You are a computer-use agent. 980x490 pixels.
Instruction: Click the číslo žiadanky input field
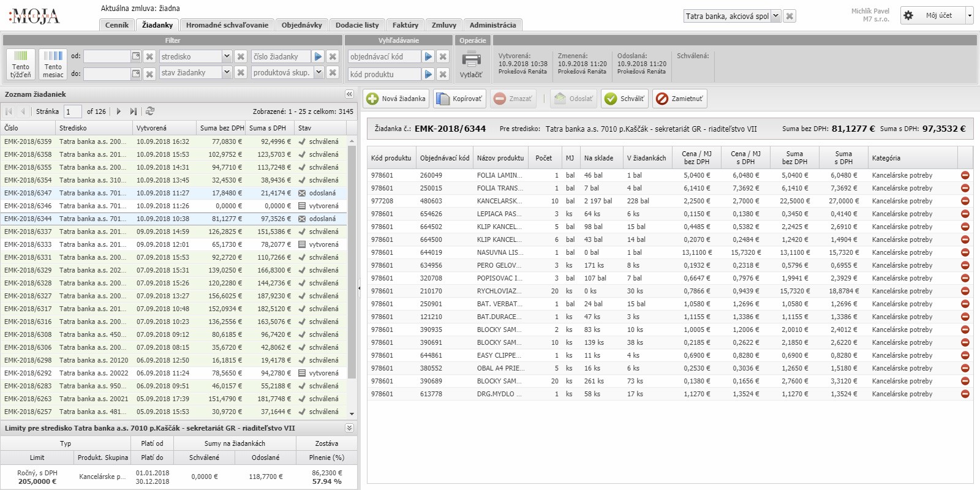tap(281, 56)
